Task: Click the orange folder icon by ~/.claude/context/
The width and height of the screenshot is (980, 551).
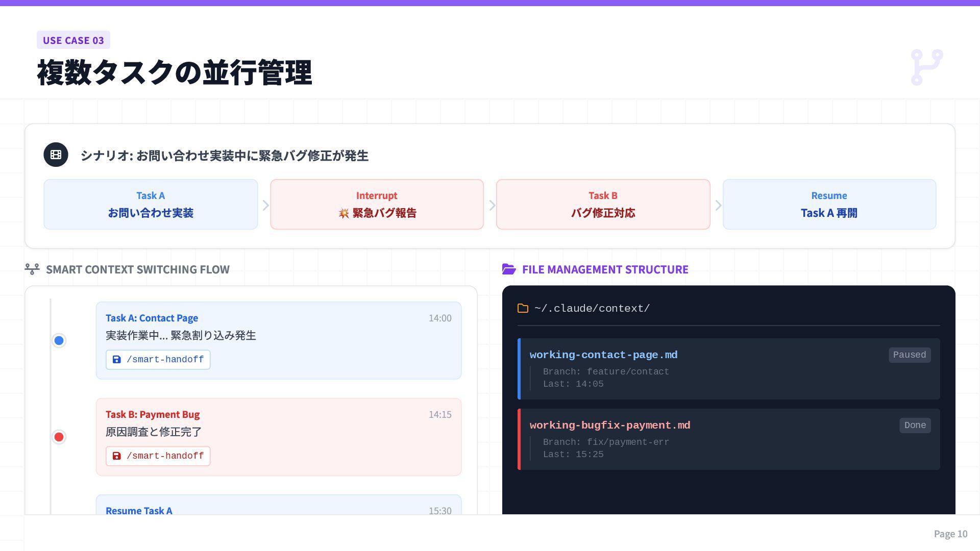Action: pos(523,308)
